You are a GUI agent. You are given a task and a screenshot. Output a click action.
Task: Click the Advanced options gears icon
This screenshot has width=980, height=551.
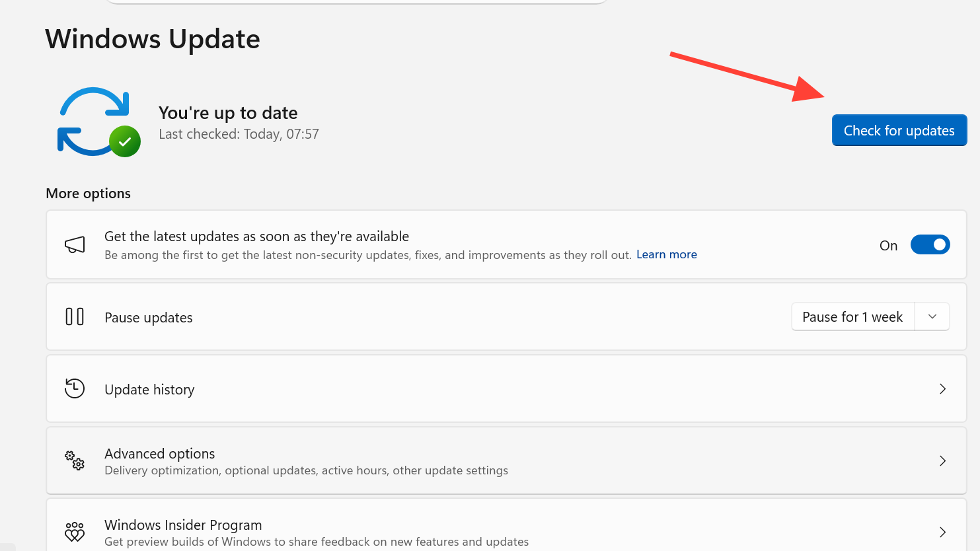[x=75, y=460]
